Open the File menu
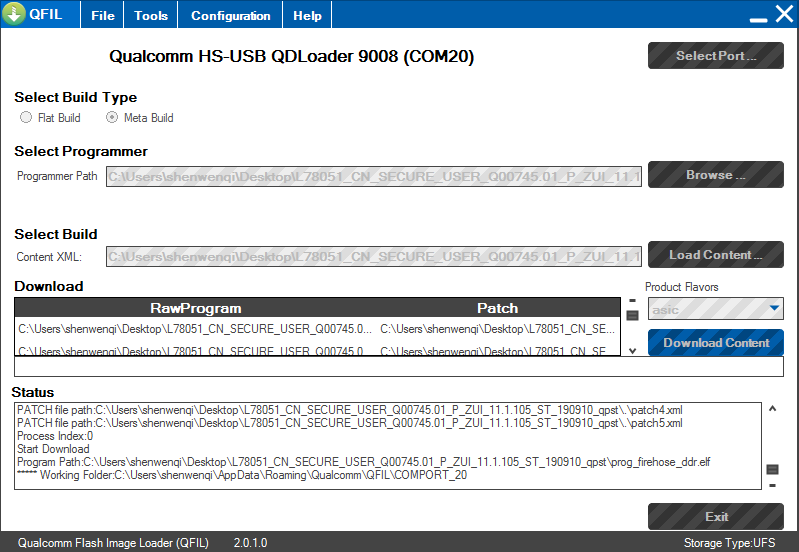The width and height of the screenshot is (799, 552). pos(102,15)
